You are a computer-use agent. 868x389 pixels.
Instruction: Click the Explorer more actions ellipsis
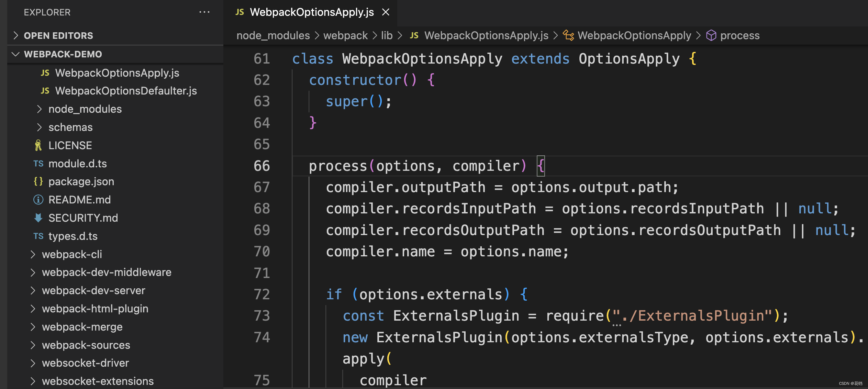(x=204, y=12)
